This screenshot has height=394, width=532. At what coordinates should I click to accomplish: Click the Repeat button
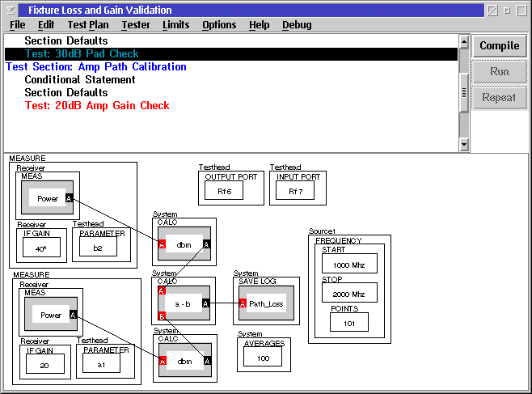(499, 97)
